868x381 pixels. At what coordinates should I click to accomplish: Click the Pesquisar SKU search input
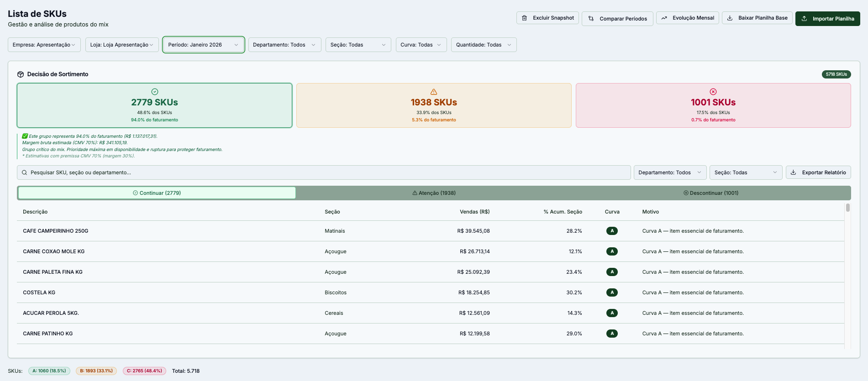coord(324,172)
